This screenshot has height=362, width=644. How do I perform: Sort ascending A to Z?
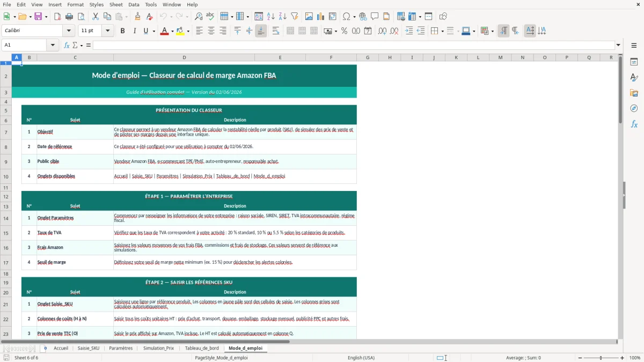click(271, 17)
